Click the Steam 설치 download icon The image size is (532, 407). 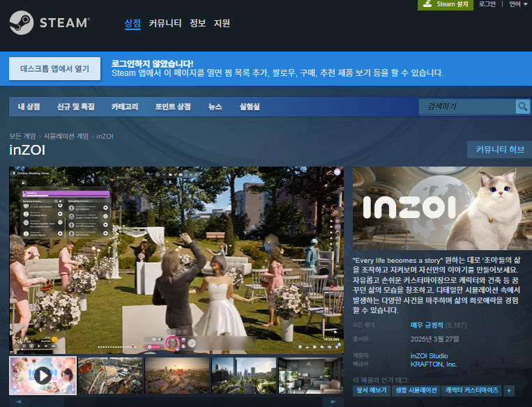[427, 4]
